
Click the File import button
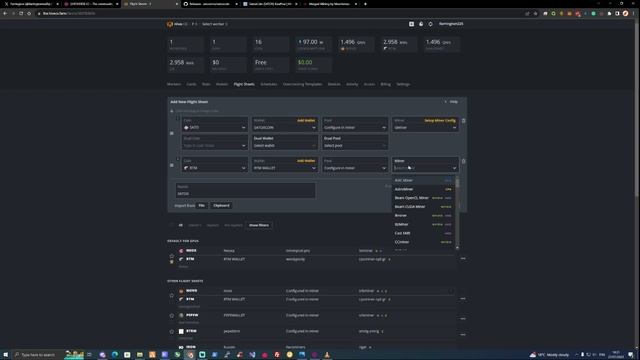[x=202, y=206]
